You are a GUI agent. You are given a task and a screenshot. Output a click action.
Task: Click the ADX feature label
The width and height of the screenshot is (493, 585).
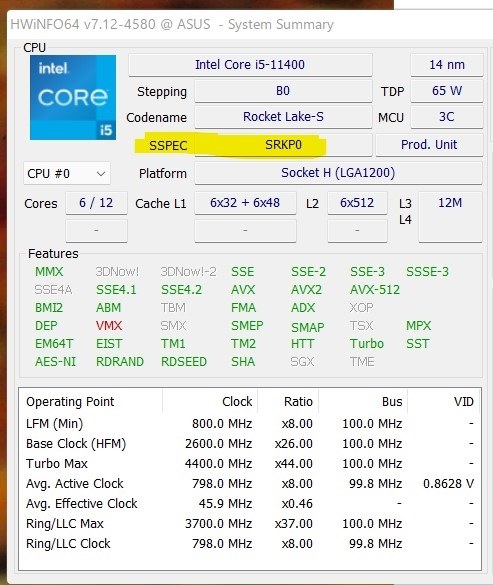[x=303, y=308]
